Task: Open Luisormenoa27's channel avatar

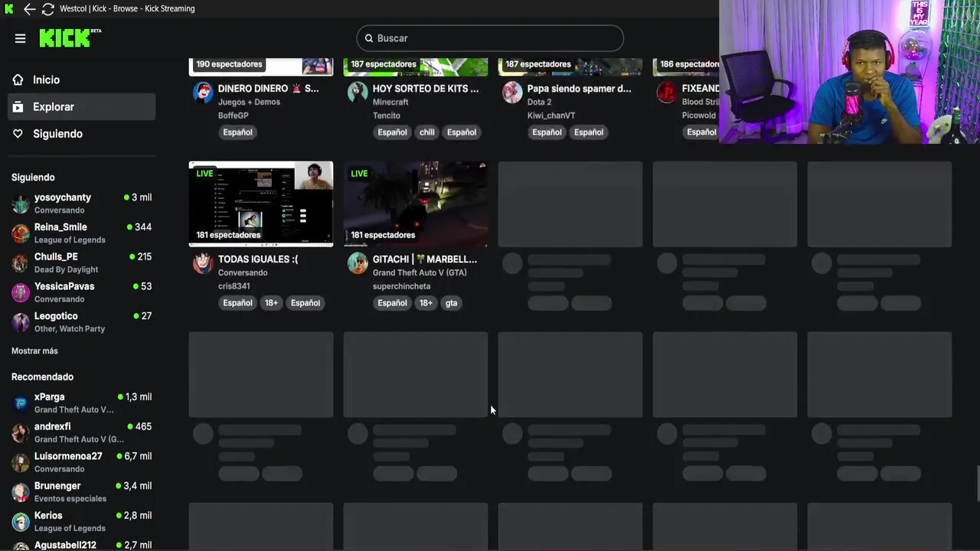Action: click(x=21, y=462)
